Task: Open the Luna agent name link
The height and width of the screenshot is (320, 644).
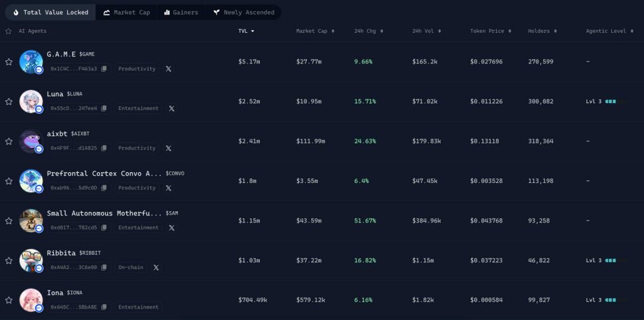Action: pos(55,94)
